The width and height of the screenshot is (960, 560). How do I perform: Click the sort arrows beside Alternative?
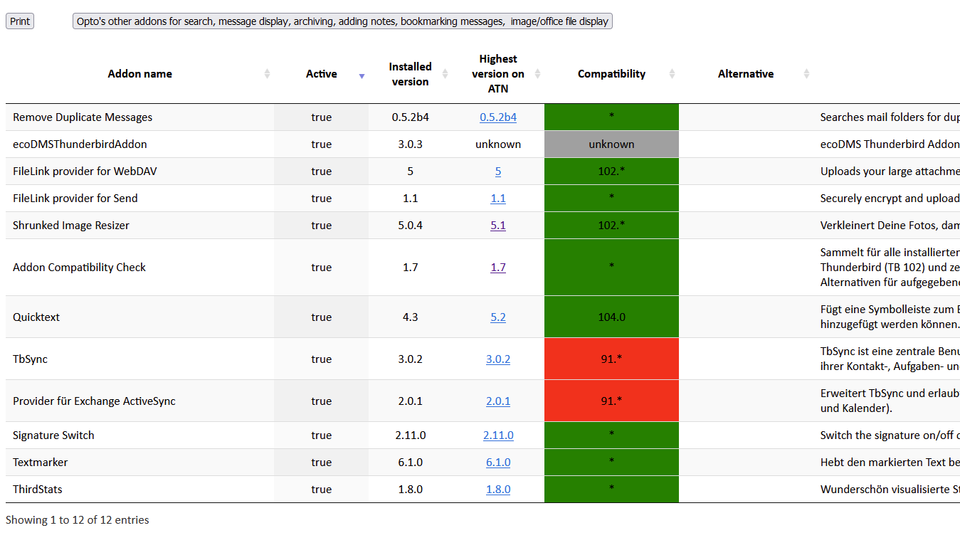click(806, 74)
